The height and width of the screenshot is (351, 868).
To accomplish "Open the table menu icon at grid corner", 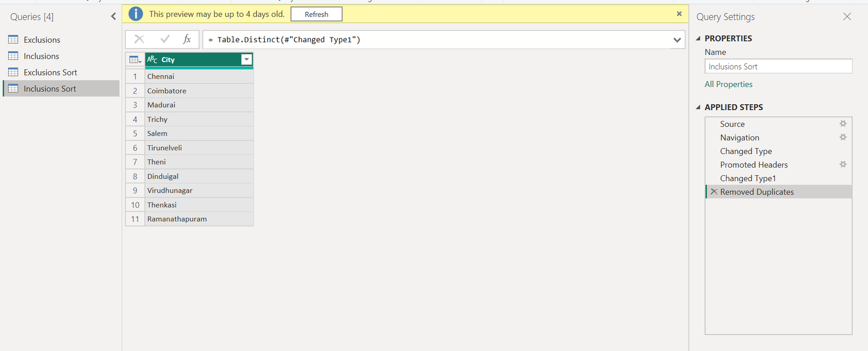I will (x=135, y=60).
